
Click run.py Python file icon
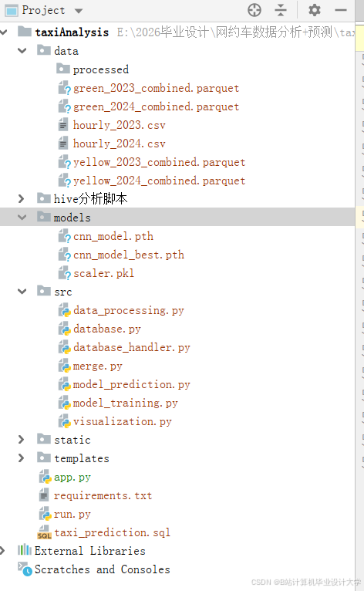(x=45, y=514)
